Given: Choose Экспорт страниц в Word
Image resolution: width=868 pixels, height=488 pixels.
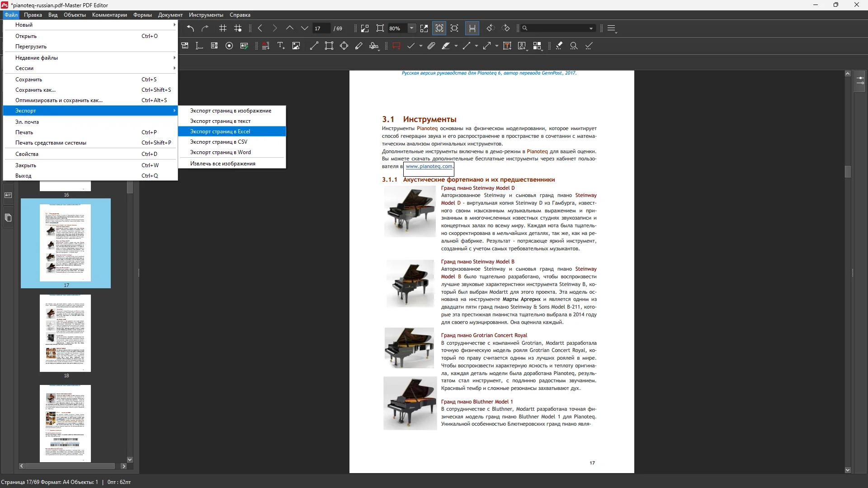Looking at the screenshot, I should pyautogui.click(x=220, y=152).
